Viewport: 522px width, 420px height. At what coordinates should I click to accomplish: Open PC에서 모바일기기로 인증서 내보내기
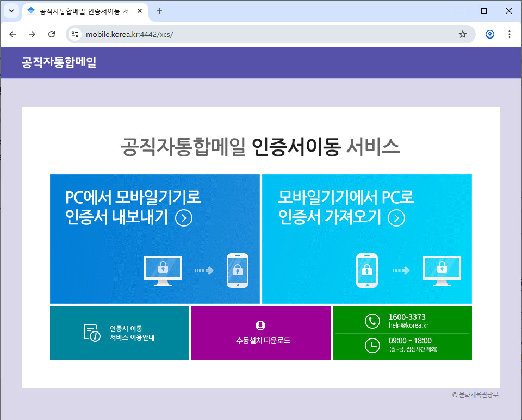155,239
